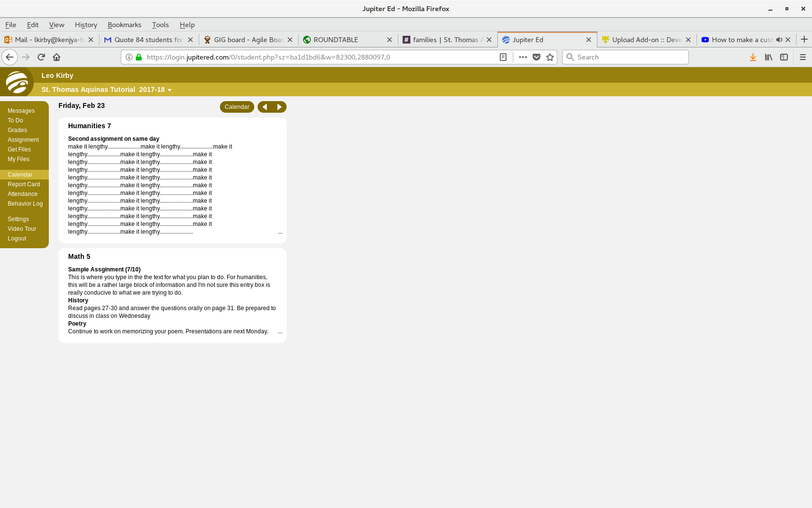Open the File menu
This screenshot has height=508, width=812.
coord(11,25)
